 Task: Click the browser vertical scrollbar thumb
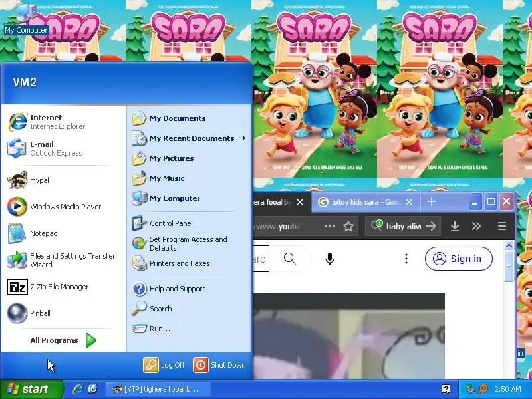pos(509,267)
